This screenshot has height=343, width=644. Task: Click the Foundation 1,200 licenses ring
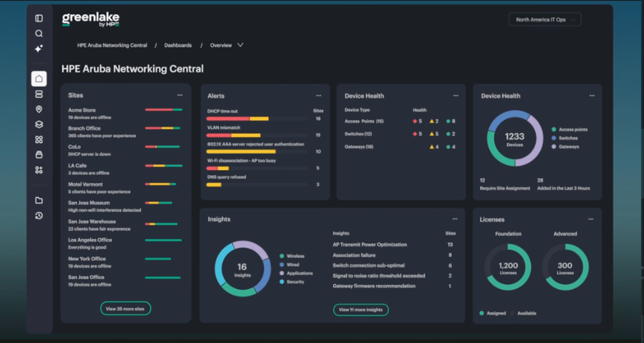tap(508, 267)
